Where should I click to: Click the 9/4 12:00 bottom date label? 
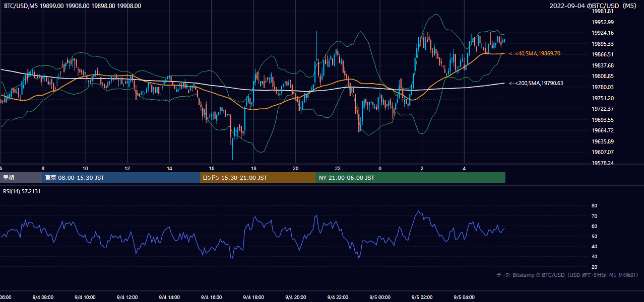click(127, 297)
